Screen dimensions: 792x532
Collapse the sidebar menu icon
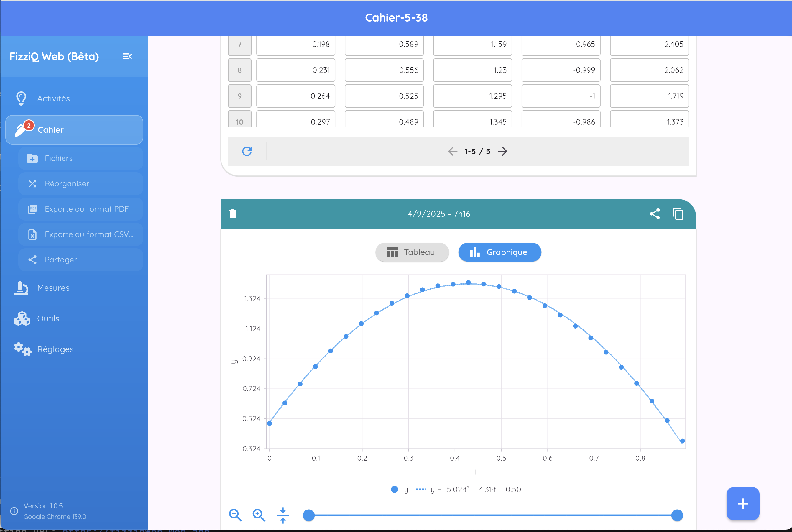[x=127, y=56]
